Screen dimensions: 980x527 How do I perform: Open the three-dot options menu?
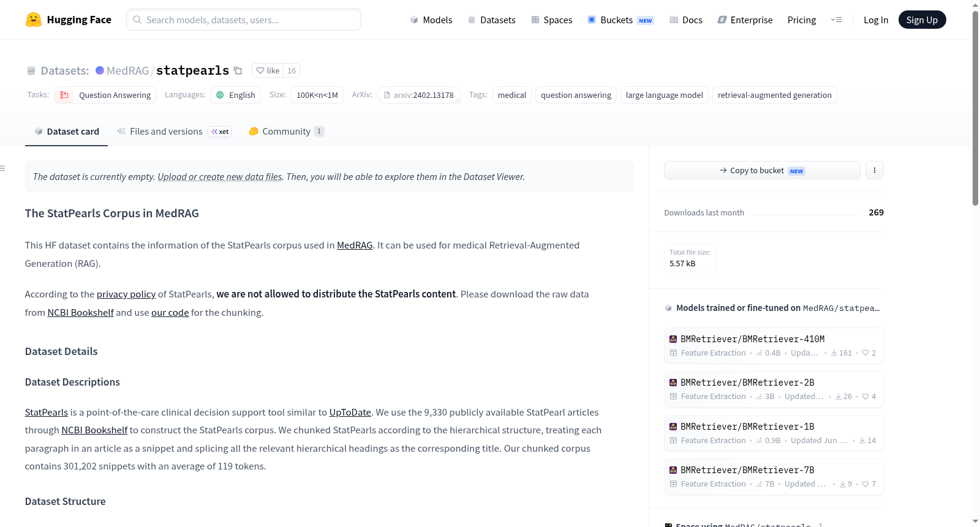click(875, 170)
